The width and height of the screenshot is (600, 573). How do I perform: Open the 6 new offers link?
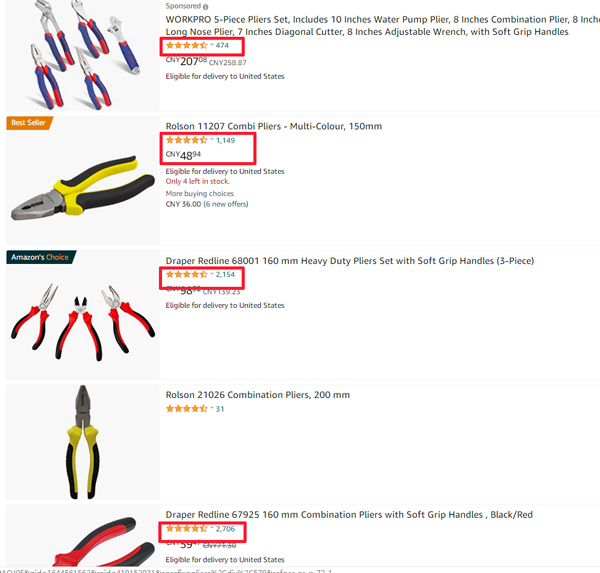(225, 204)
